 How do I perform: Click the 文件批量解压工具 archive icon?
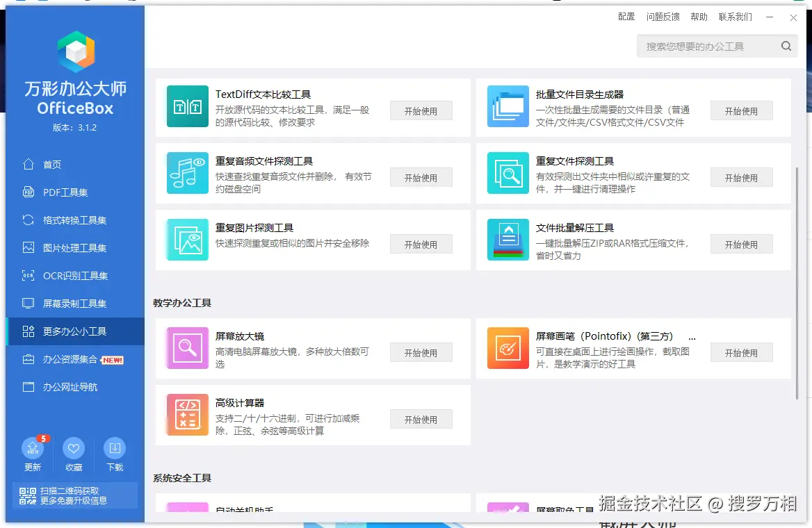click(x=508, y=240)
